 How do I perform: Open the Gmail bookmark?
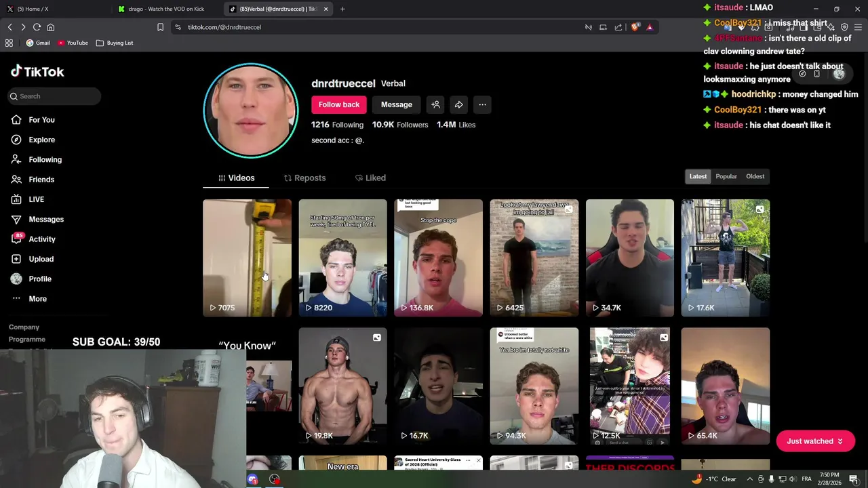tap(37, 43)
